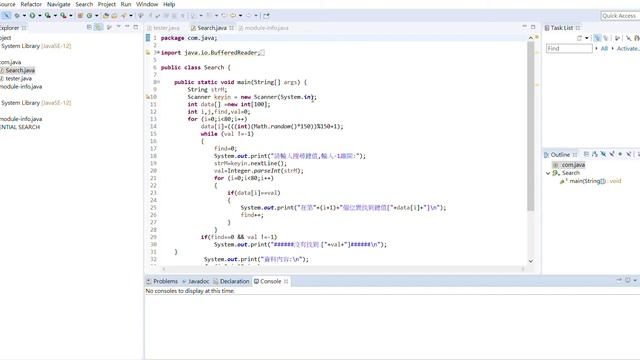Click the Run button dropdown arrow
Screen dimensions: 640x360
(x=40, y=16)
